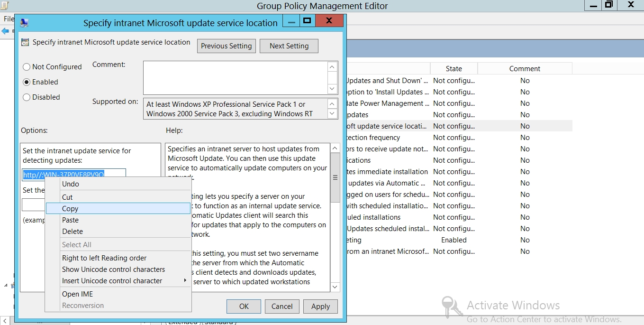This screenshot has height=325, width=644.
Task: Select Right to left Reading order
Action: coord(118,258)
